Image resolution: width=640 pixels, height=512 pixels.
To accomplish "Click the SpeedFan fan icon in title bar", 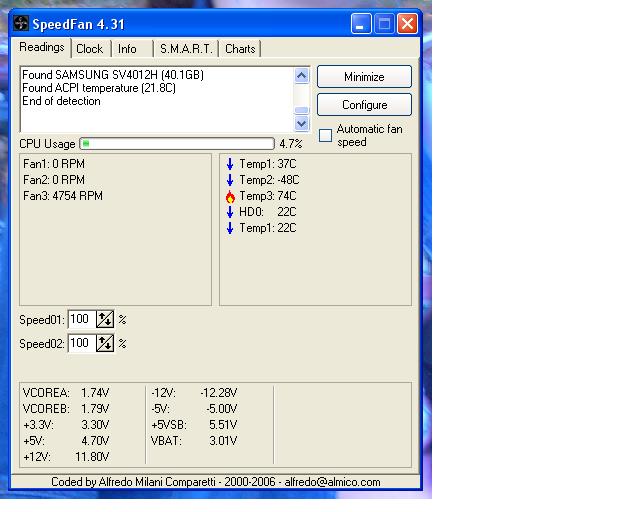I will point(21,23).
